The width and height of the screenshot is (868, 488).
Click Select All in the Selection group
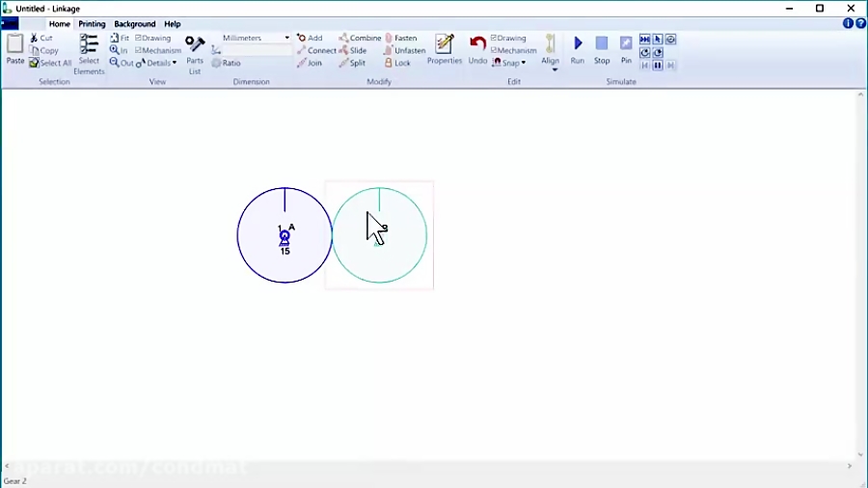[x=50, y=63]
